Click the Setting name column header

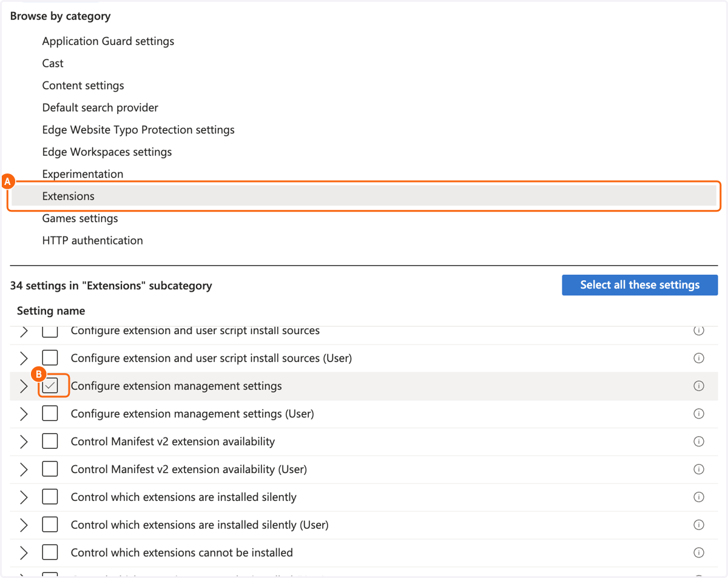coord(51,311)
